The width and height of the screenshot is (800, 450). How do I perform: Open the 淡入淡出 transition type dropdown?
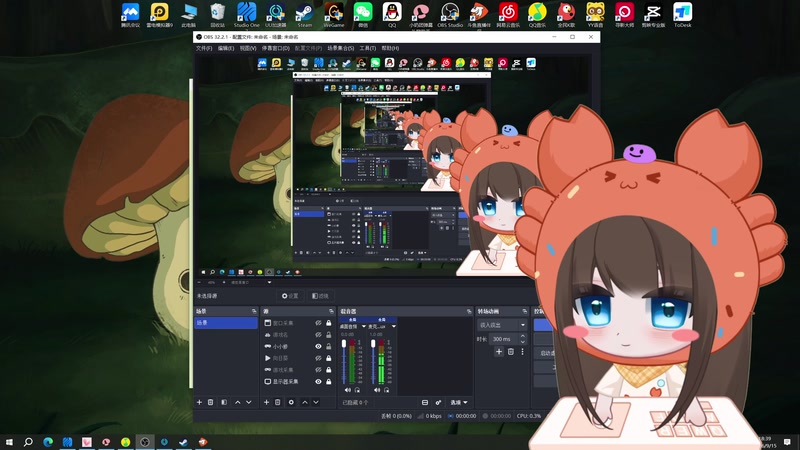502,325
